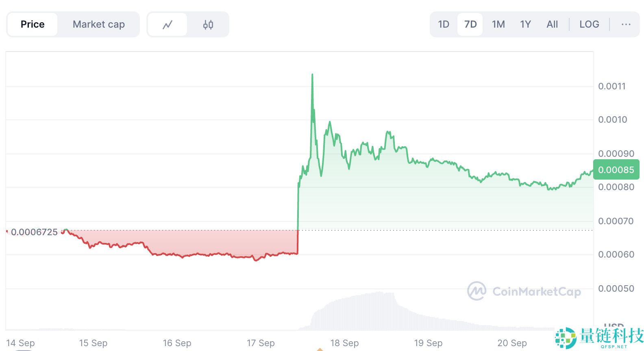The width and height of the screenshot is (644, 351).
Task: Set chart range to 1D
Action: (x=444, y=24)
